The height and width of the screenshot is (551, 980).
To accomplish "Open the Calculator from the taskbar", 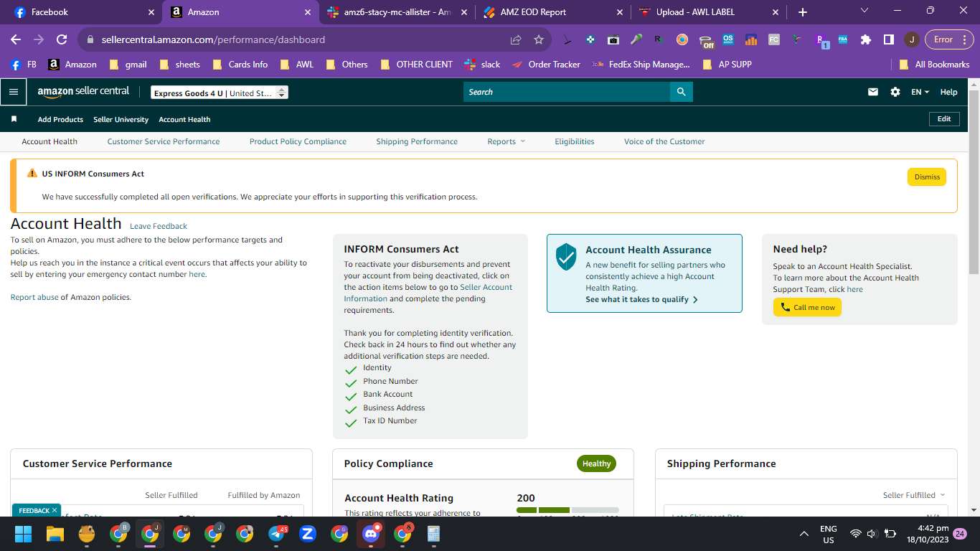I will (x=433, y=534).
